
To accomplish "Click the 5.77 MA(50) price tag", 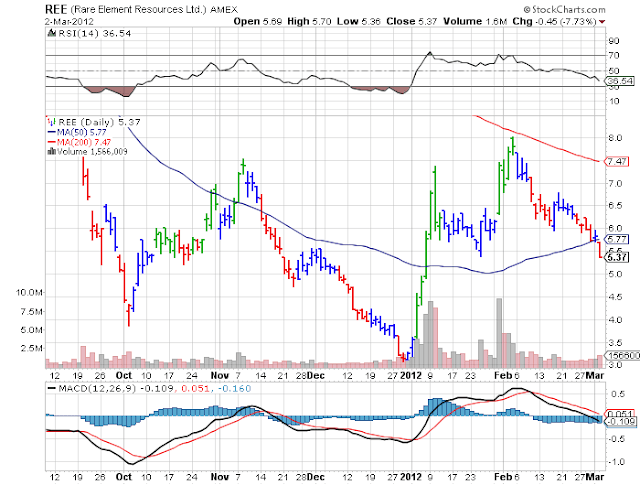I will click(616, 239).
